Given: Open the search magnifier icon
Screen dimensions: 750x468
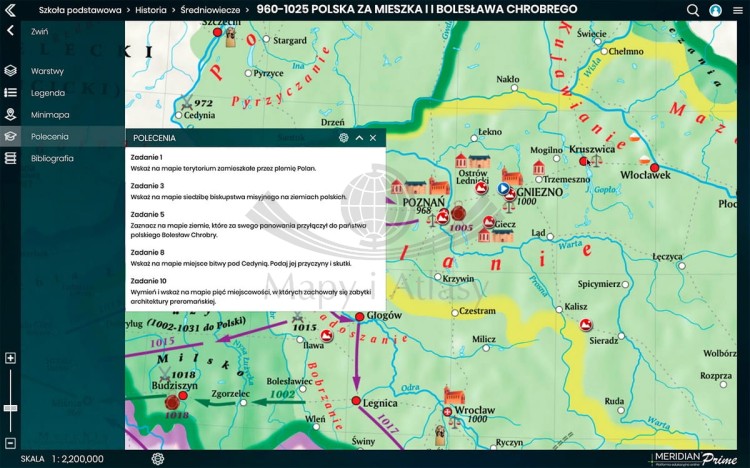Looking at the screenshot, I should tap(693, 10).
